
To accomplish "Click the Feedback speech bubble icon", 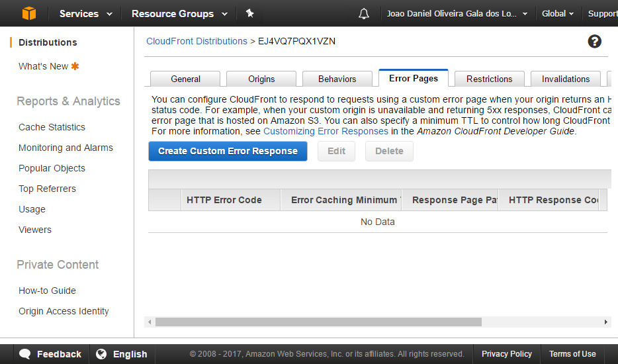I will tap(25, 354).
